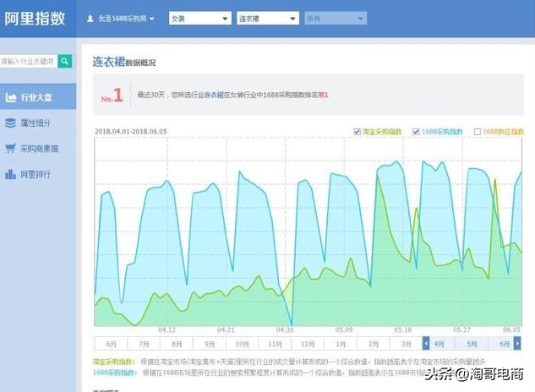Image resolution: width=535 pixels, height=392 pixels.
Task: Click the 1688采购指数 definition label below chart
Action: click(115, 373)
